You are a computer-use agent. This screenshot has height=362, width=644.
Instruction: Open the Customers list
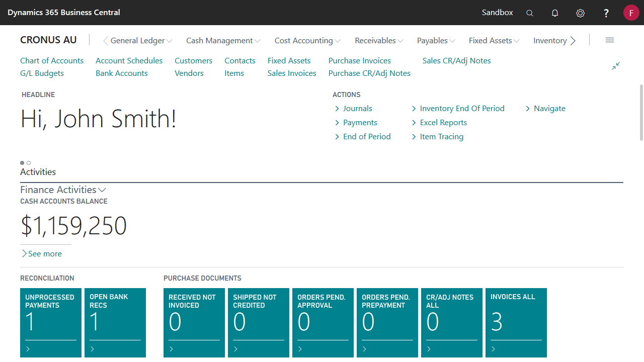193,61
